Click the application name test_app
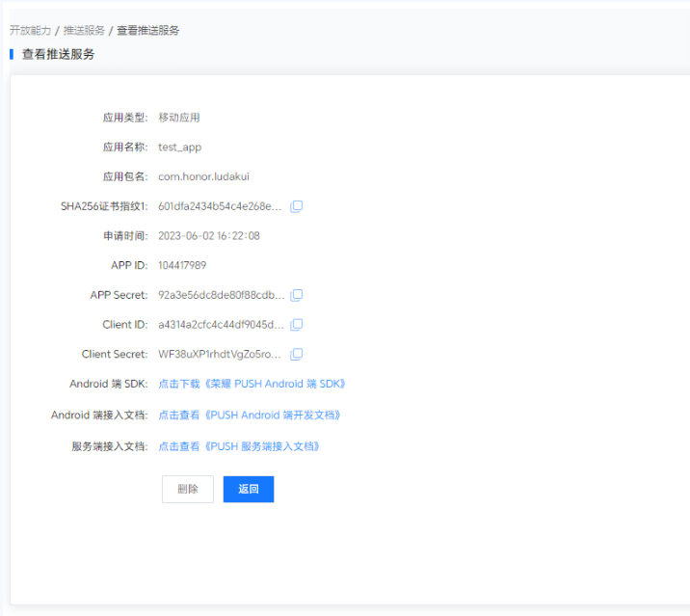 [x=179, y=147]
